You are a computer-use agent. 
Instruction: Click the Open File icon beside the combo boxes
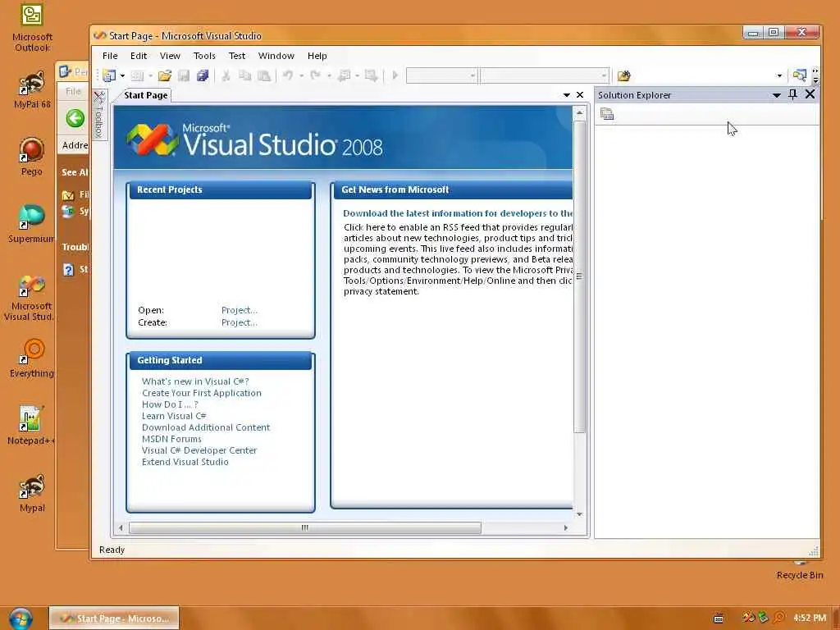click(x=623, y=75)
